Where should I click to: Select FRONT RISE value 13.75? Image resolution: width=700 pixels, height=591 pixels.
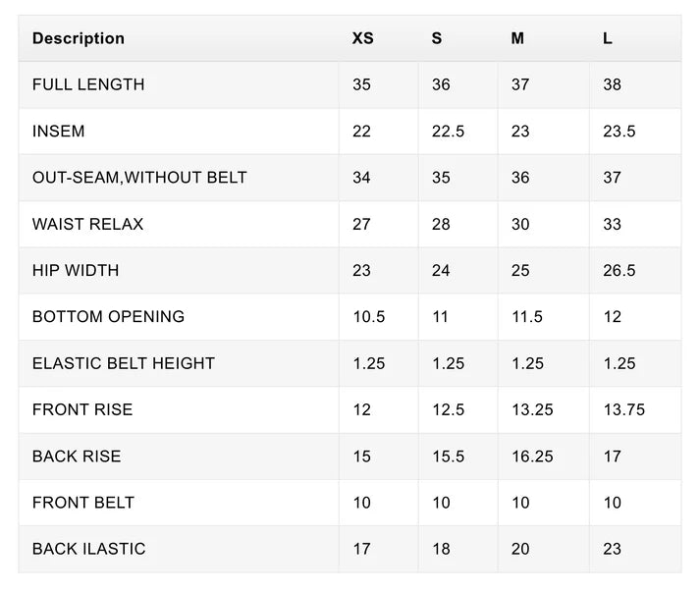point(624,409)
